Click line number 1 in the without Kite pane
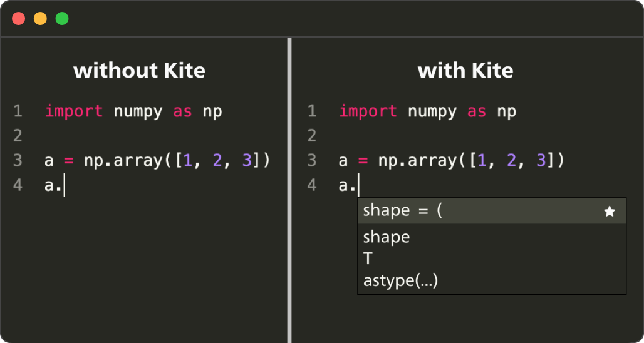 18,111
